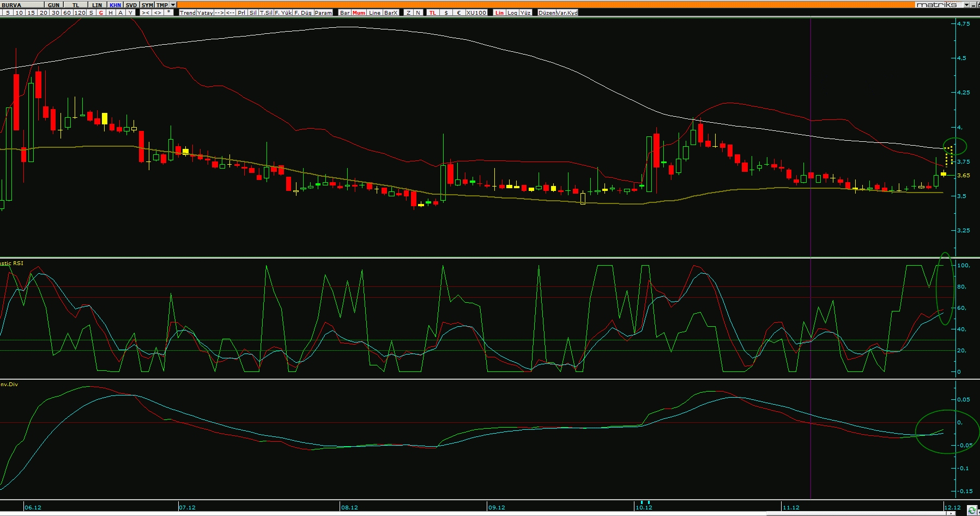Click the Trend drawing button

coord(187,13)
